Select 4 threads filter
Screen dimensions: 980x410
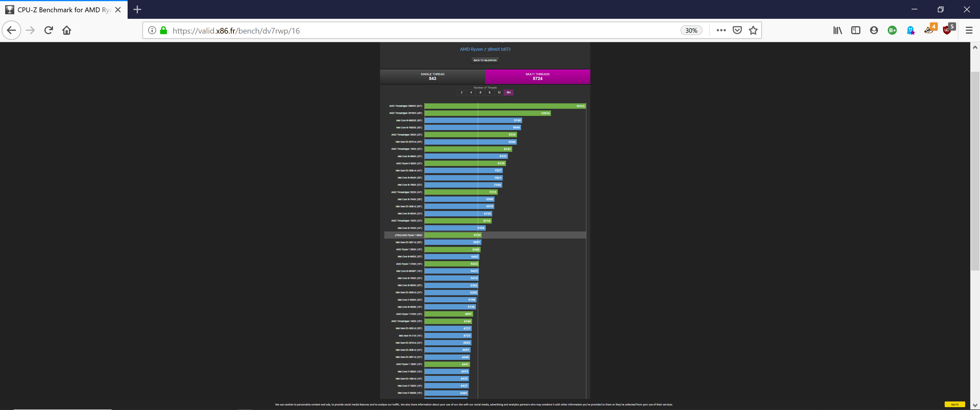(471, 93)
